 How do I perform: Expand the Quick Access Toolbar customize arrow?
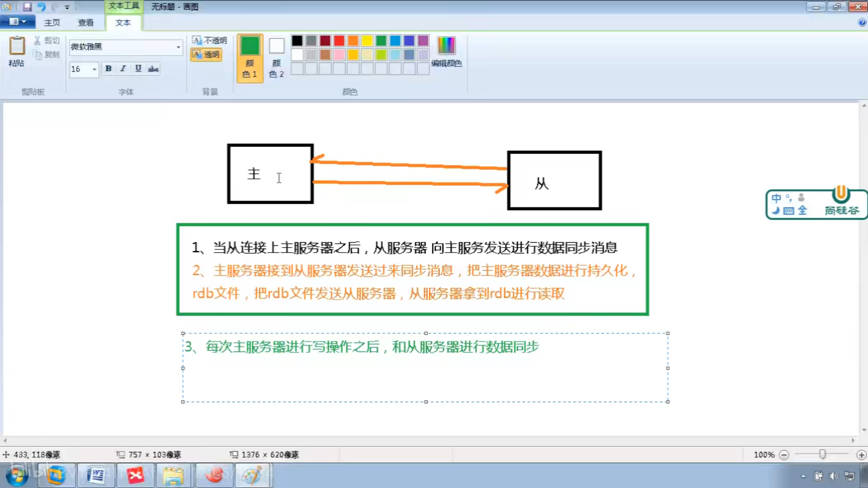(x=67, y=7)
